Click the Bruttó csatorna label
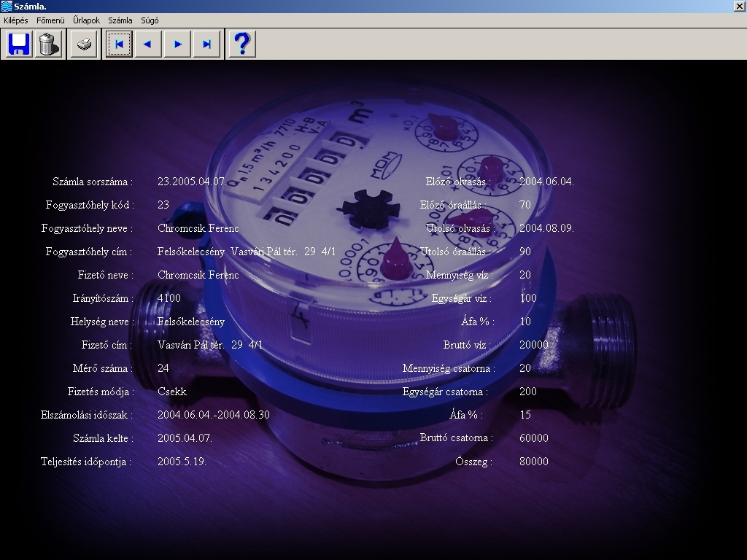Image resolution: width=747 pixels, height=560 pixels. [457, 438]
